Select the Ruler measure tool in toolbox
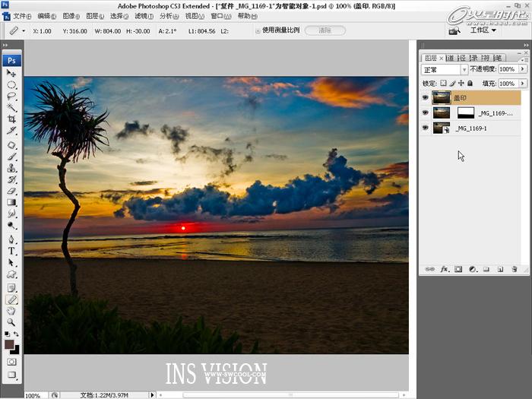Screen dimensions: 532x399 11,299
